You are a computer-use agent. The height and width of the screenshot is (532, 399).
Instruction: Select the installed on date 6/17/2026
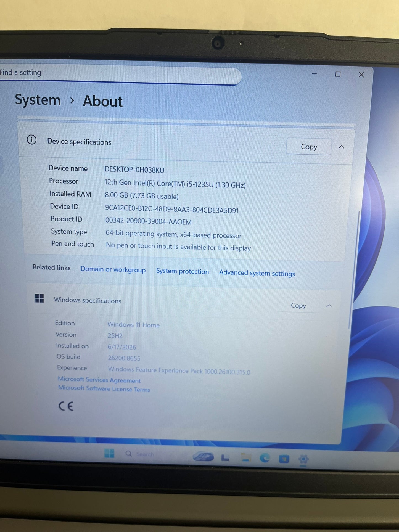[122, 347]
